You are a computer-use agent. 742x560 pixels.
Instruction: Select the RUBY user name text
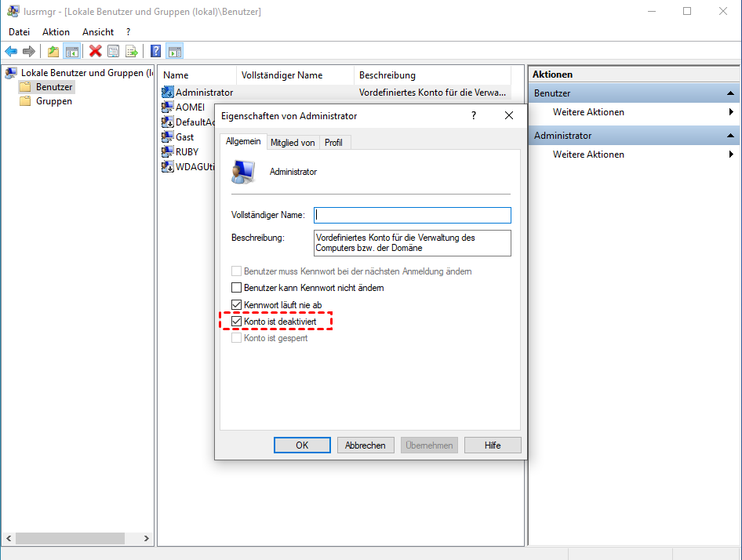coord(187,152)
